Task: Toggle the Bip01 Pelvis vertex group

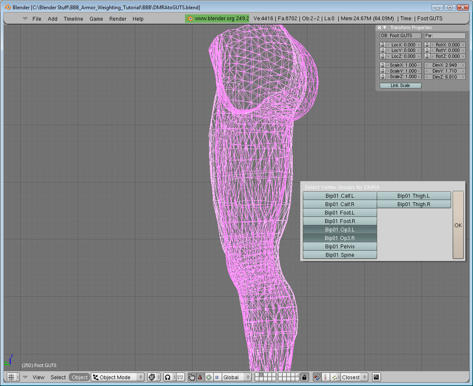Action: pos(340,246)
